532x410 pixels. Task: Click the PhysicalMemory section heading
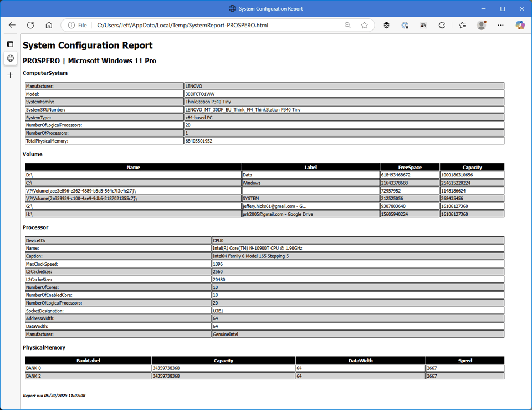pyautogui.click(x=44, y=347)
